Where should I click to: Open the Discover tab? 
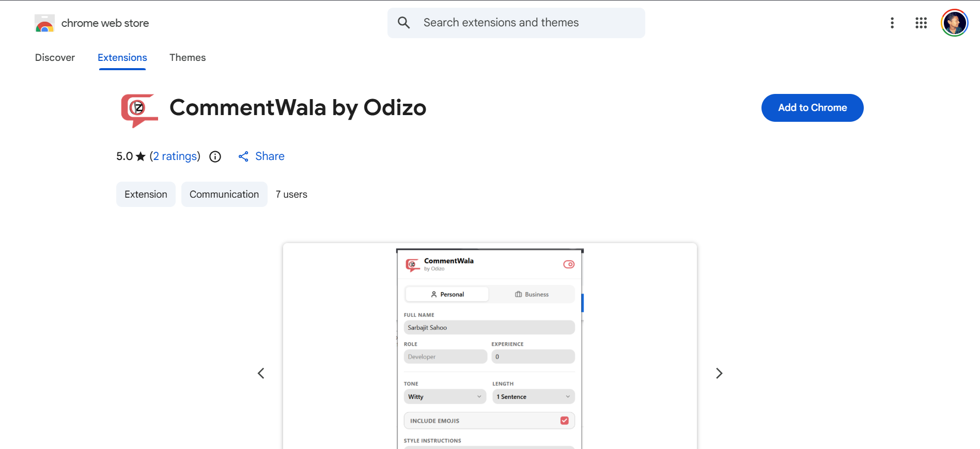click(55, 57)
